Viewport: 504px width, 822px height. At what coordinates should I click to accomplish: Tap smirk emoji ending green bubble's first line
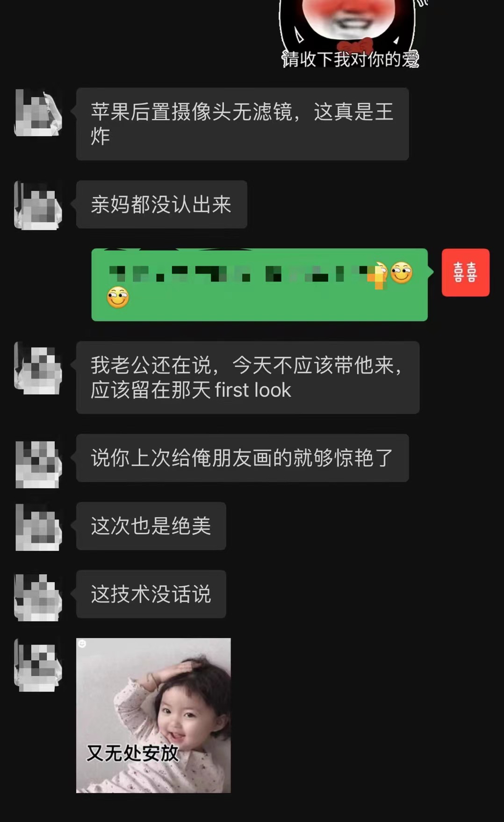[402, 273]
